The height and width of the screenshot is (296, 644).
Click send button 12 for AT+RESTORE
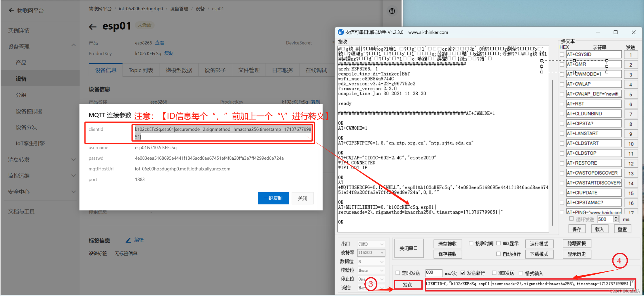(631, 164)
